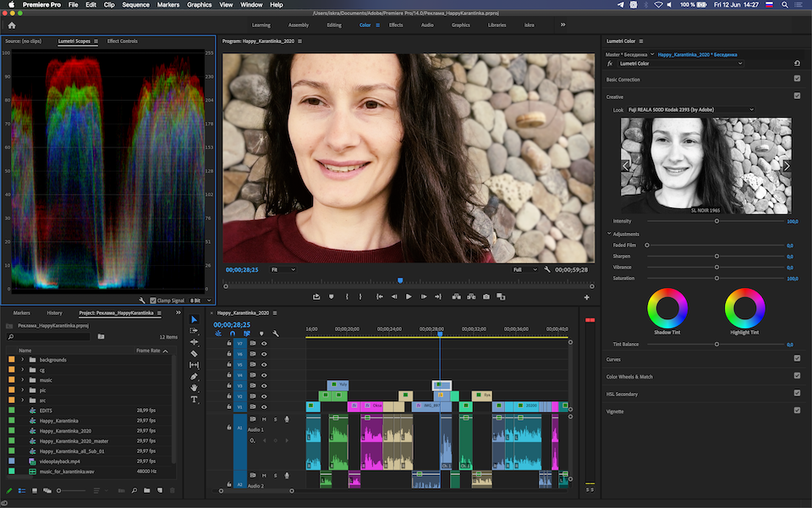Click the Export Frame camera icon

point(486,296)
